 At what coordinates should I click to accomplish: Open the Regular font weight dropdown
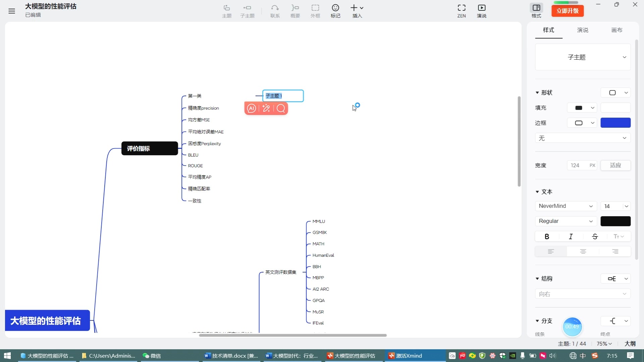coord(566,221)
